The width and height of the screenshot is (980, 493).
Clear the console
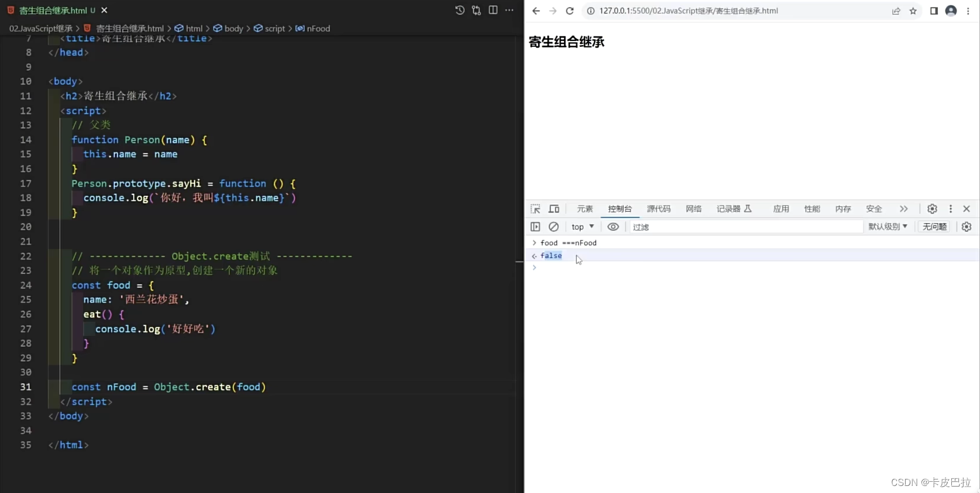pyautogui.click(x=553, y=227)
